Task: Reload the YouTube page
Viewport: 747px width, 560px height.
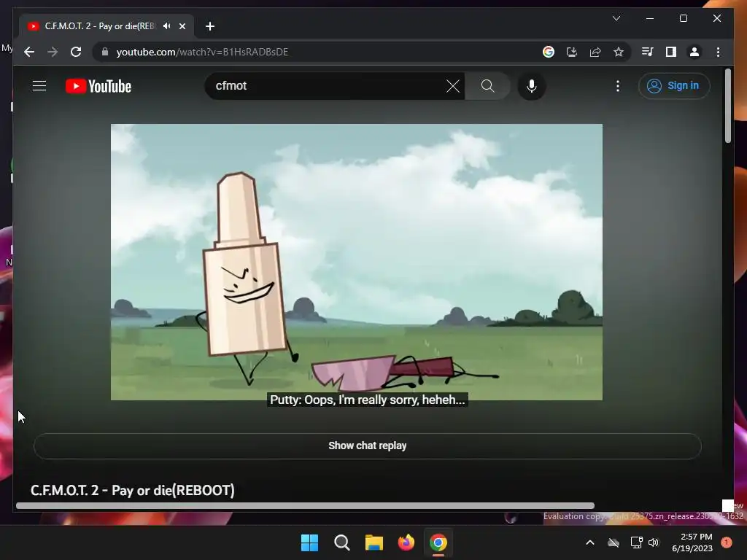Action: (x=76, y=52)
